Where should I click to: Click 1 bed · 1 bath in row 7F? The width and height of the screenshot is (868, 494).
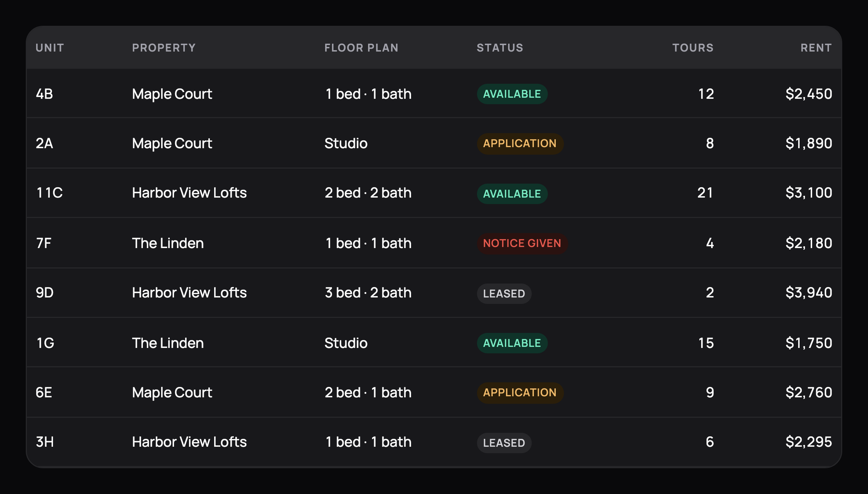[x=368, y=243]
